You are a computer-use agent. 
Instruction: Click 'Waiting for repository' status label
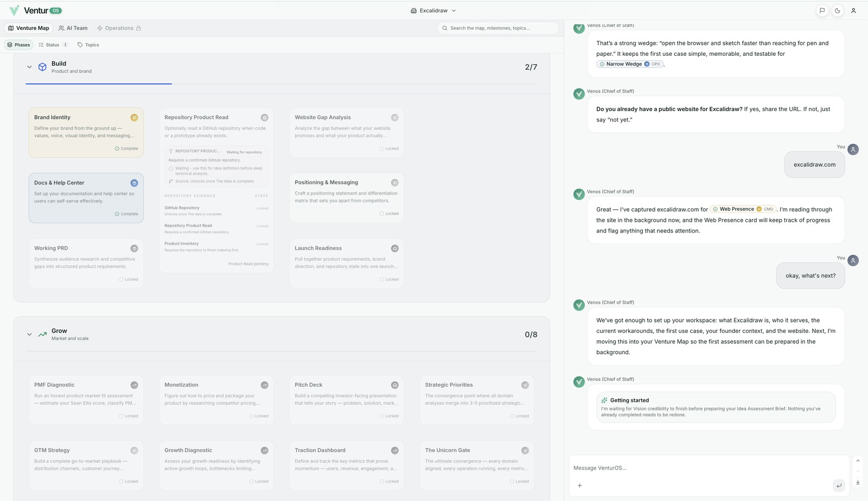(244, 152)
